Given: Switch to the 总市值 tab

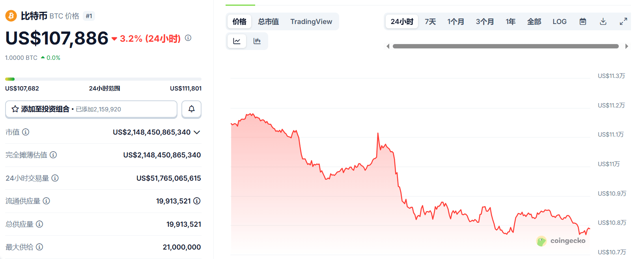Looking at the screenshot, I should (x=269, y=22).
